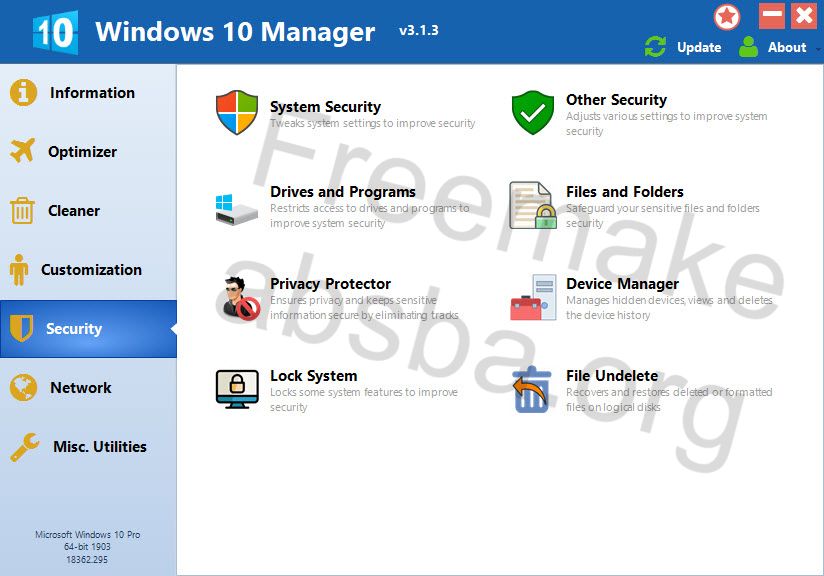Click the Windows 10 Manager logo icon
The image size is (824, 576).
point(55,33)
